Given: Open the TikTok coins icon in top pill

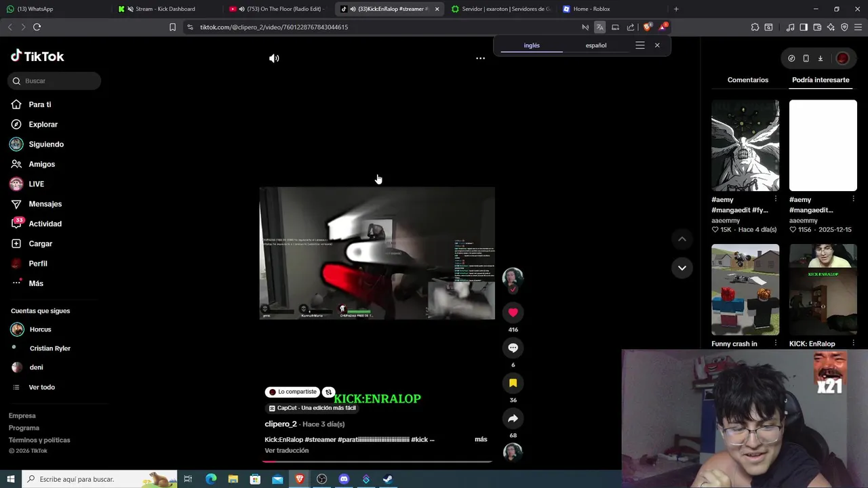Looking at the screenshot, I should click(791, 58).
